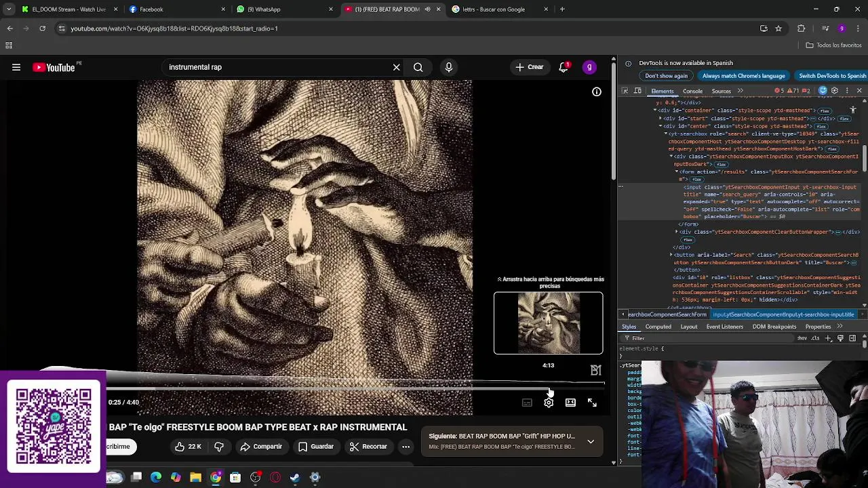Like the video with 22 K likes
The image size is (868, 488).
(x=187, y=447)
